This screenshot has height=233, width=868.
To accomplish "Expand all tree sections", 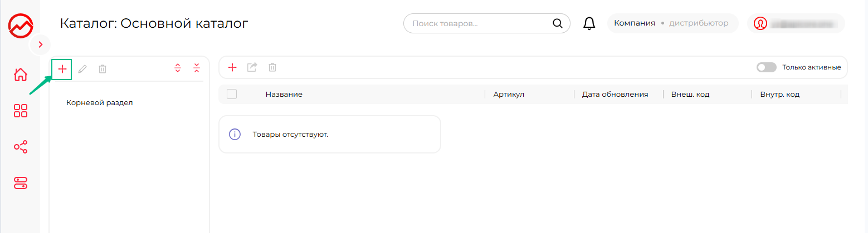I will click(x=178, y=68).
